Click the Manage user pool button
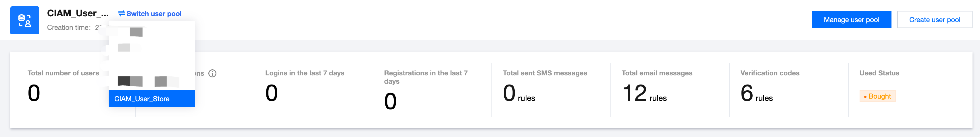This screenshot has height=137, width=980. click(851, 20)
